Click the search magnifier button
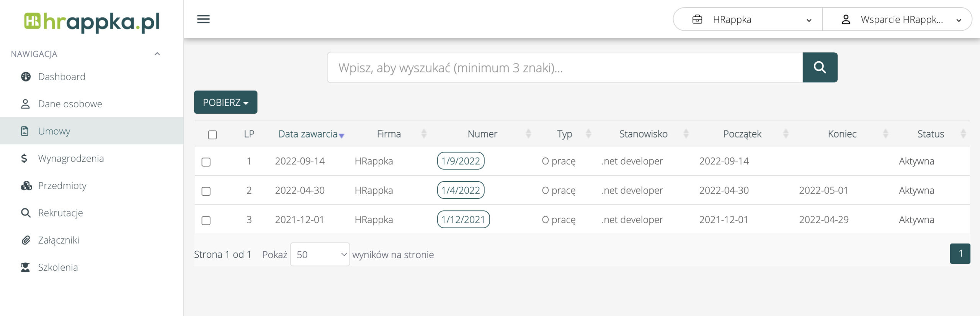 point(820,67)
